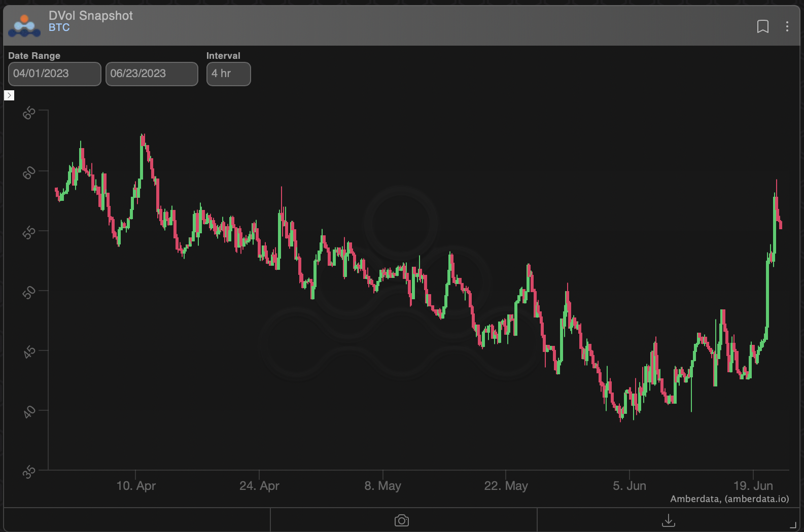The image size is (804, 532).
Task: Click the 50 y-axis value label
Action: (x=29, y=292)
